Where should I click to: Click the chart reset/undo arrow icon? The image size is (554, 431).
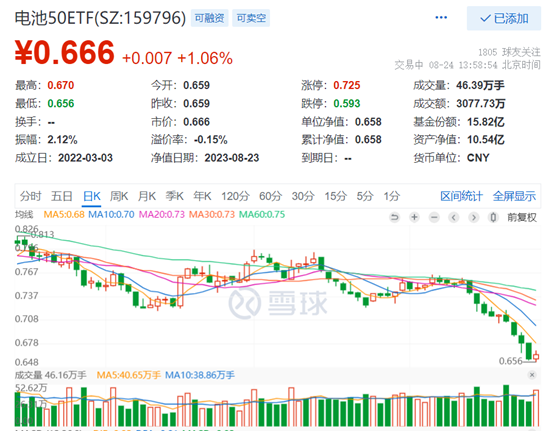(x=394, y=217)
